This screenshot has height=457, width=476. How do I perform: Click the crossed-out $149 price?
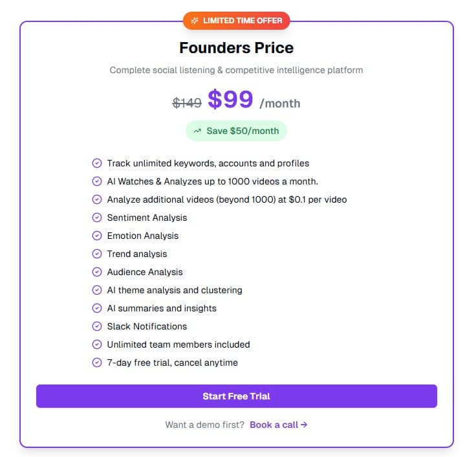tap(187, 102)
